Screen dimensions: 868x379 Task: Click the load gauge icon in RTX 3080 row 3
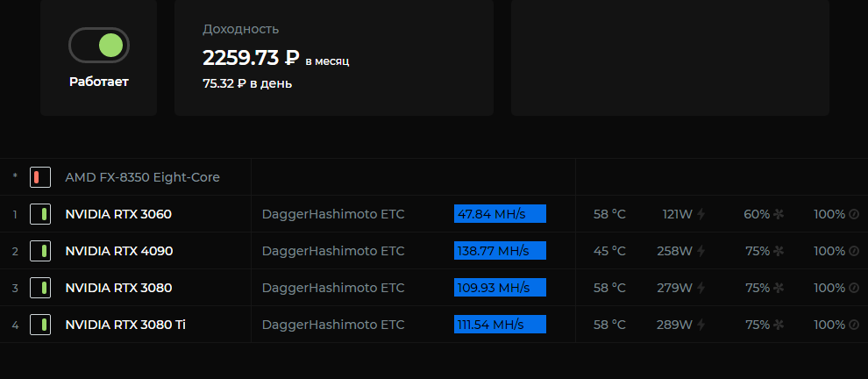click(x=854, y=288)
